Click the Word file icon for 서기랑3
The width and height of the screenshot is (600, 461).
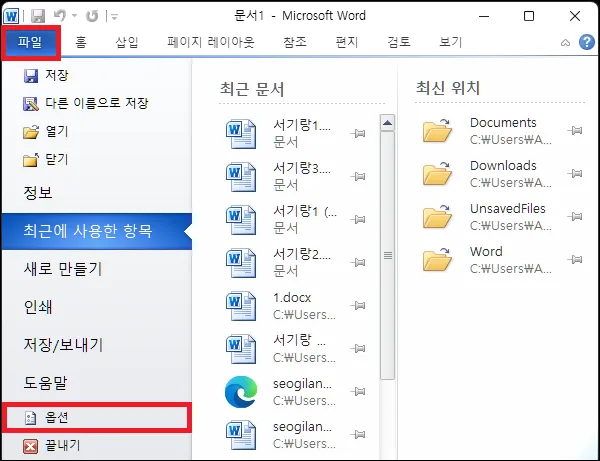point(241,177)
